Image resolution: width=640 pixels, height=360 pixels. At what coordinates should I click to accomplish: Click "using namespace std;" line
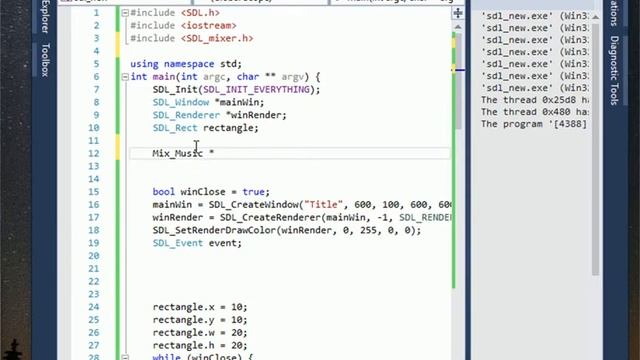tap(186, 64)
